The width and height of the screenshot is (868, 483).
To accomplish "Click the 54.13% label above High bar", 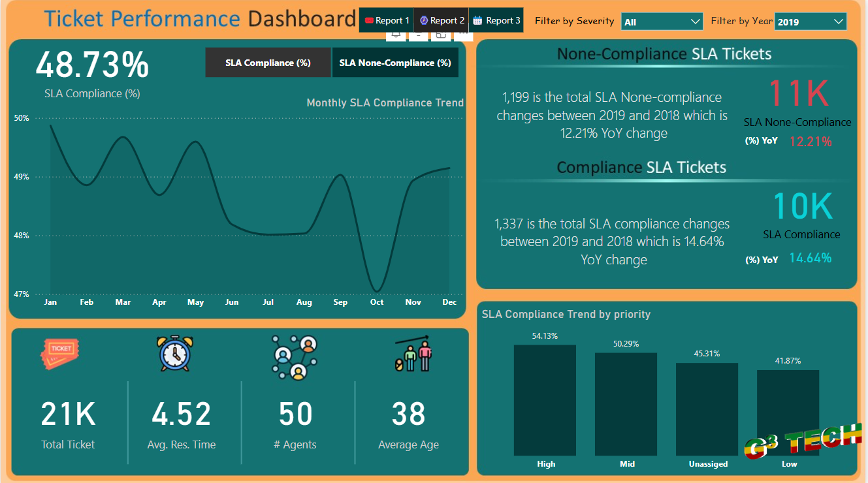I will click(545, 336).
